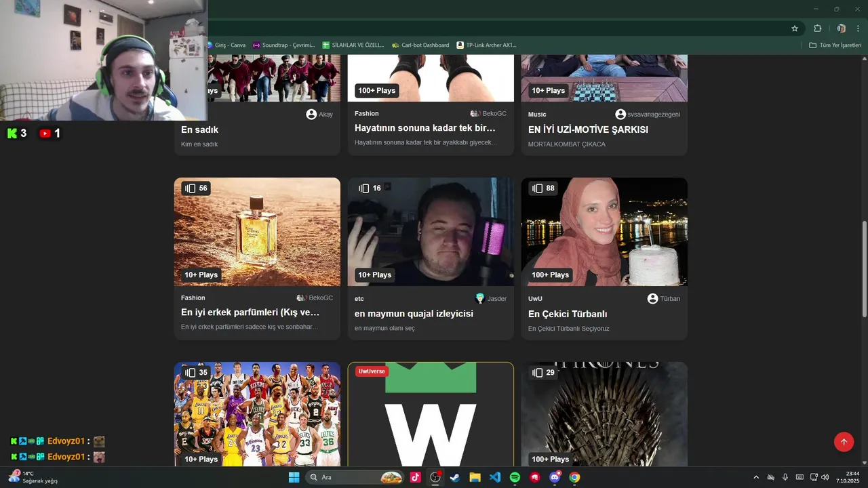Open the Tüm Yer İşaretleri bookmarks folder
The image size is (868, 488).
(x=835, y=45)
